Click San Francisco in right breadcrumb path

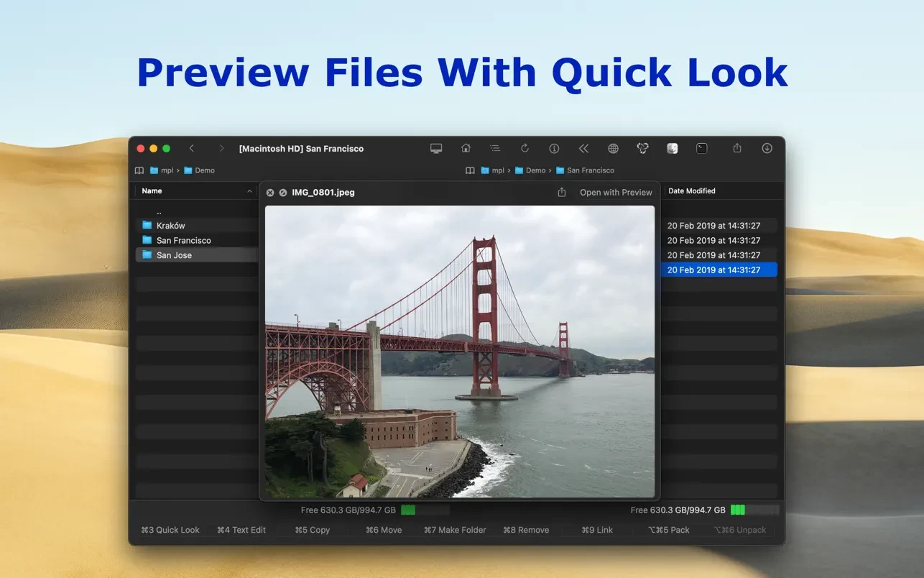point(590,170)
